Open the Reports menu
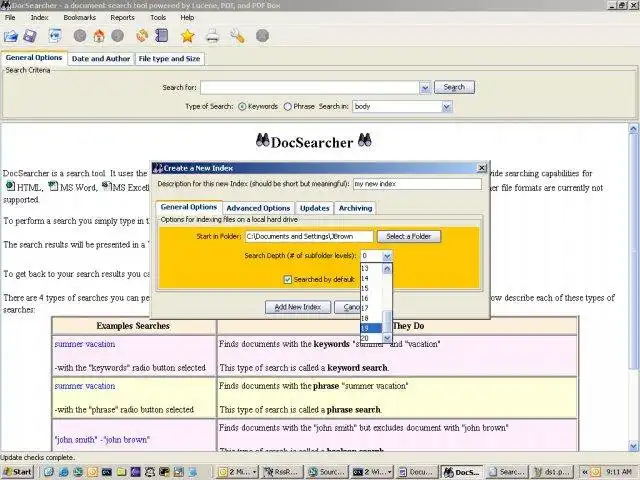Screen dimensions: 640x480 122,18
